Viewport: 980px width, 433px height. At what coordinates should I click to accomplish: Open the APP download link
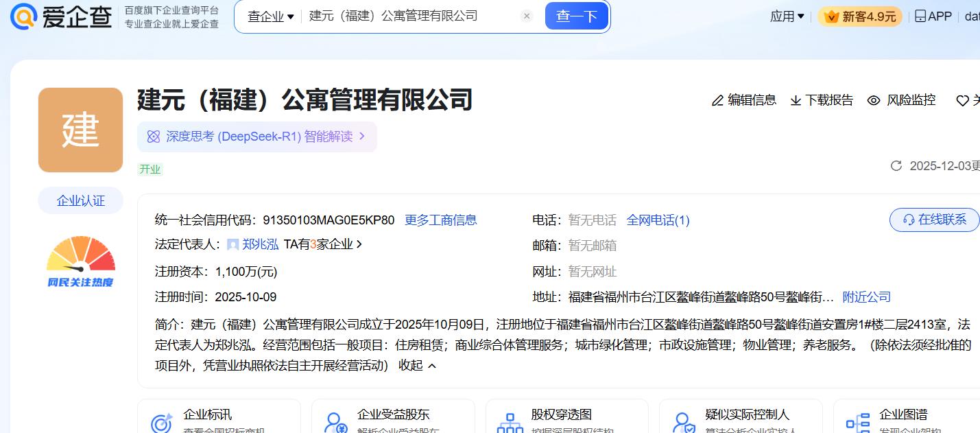[x=933, y=16]
